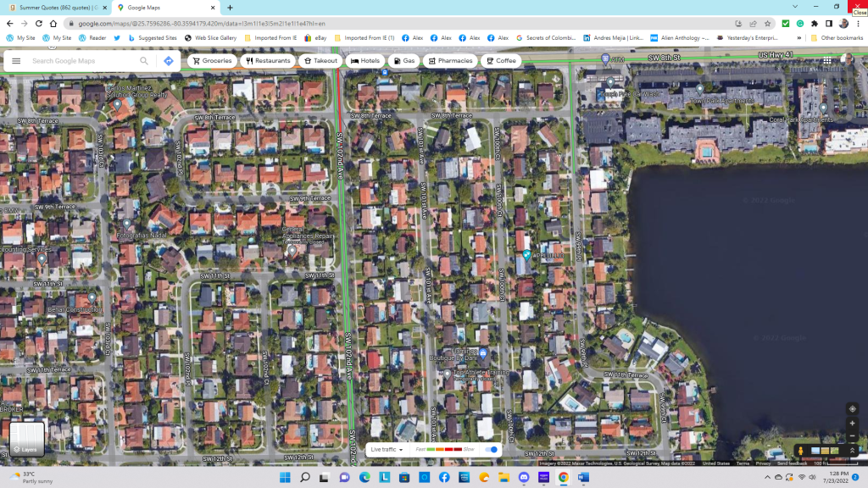Expand the bookmarks overflow chevron

coord(800,38)
